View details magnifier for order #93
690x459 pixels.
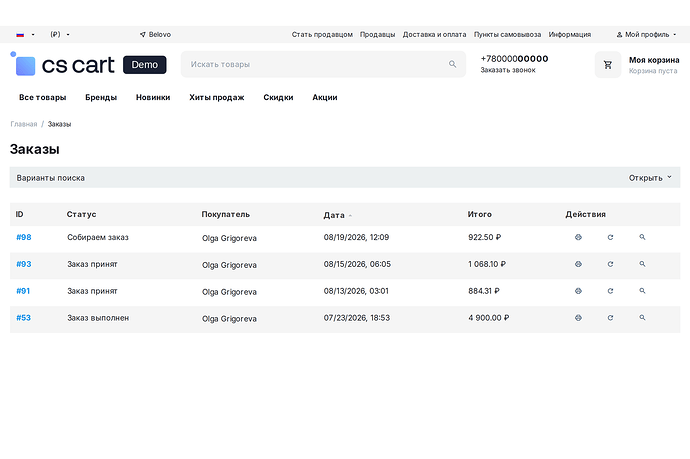(642, 264)
